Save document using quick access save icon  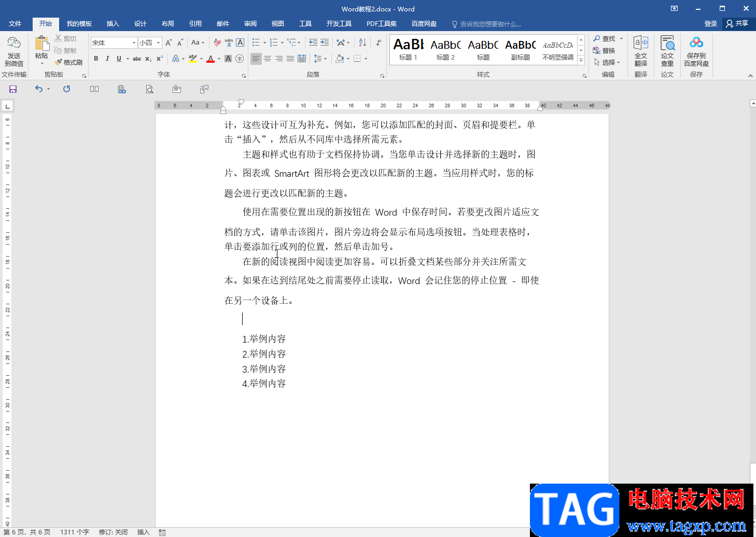13,89
